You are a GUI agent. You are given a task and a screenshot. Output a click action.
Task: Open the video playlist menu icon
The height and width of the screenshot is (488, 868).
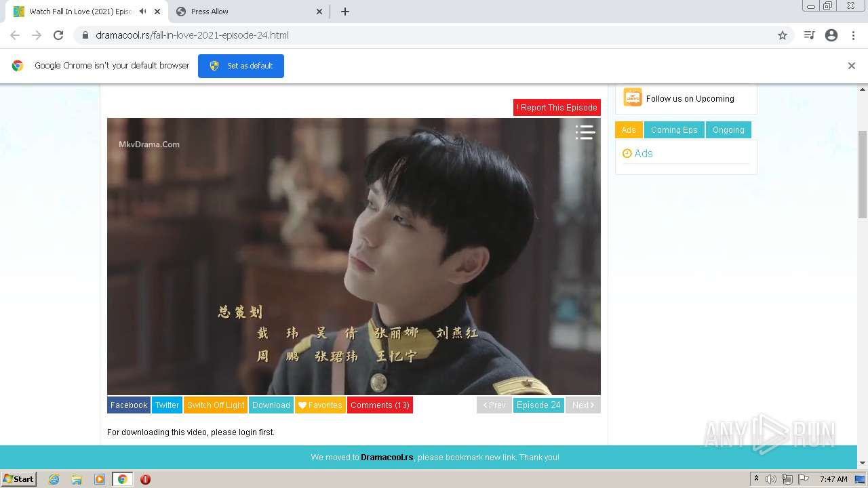click(585, 132)
